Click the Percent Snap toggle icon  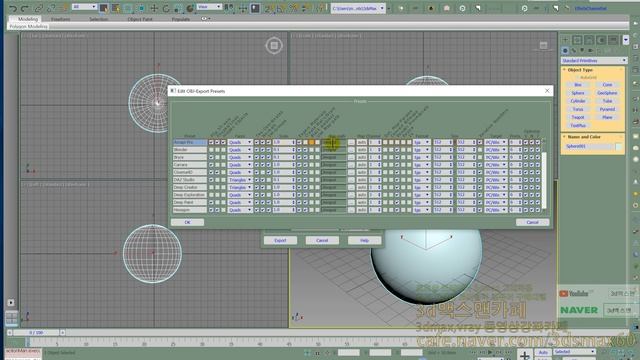(294, 8)
